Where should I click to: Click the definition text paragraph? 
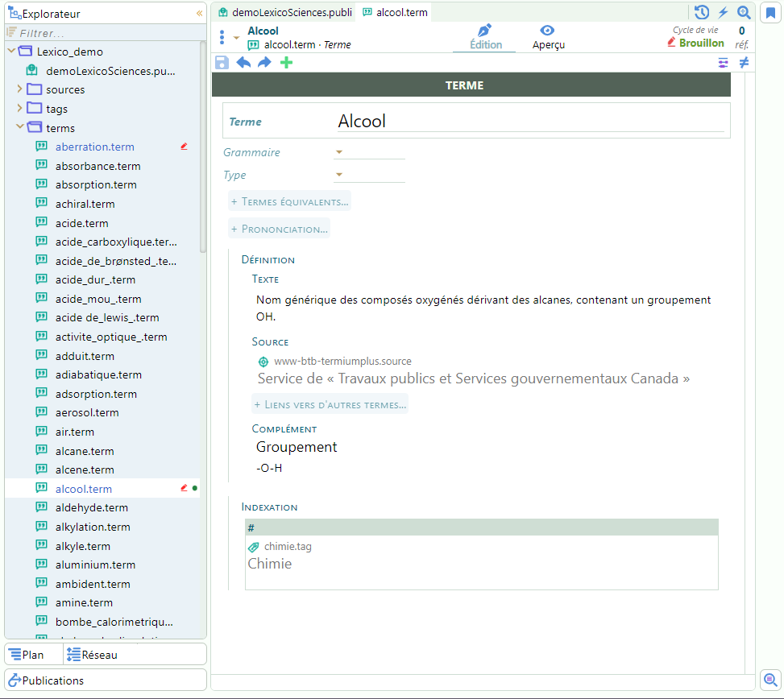coord(483,308)
